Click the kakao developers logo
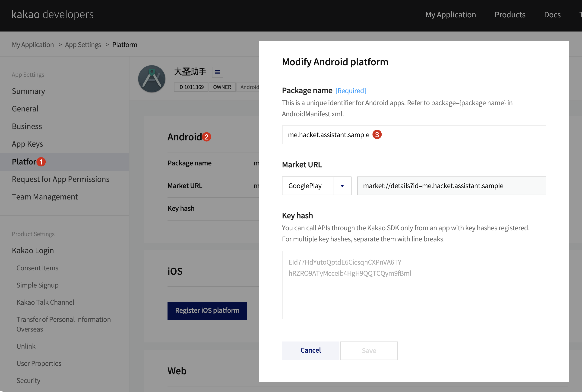The image size is (582, 392). tap(53, 15)
